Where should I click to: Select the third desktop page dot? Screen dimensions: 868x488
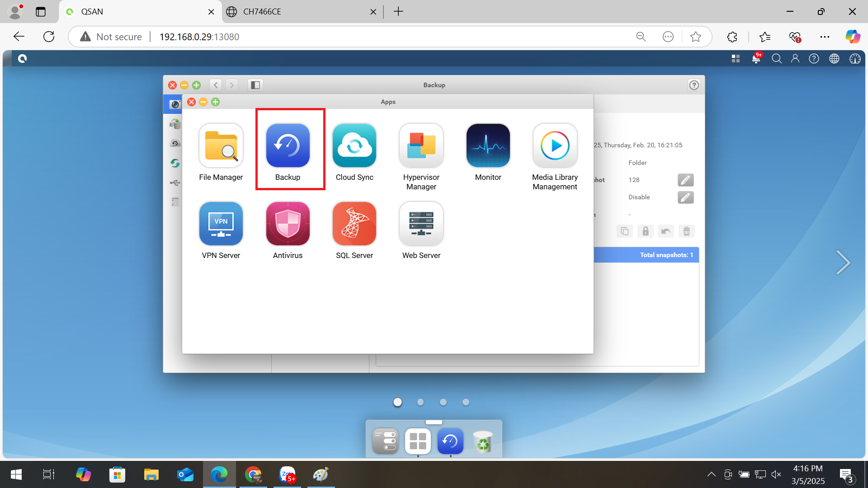click(x=443, y=402)
